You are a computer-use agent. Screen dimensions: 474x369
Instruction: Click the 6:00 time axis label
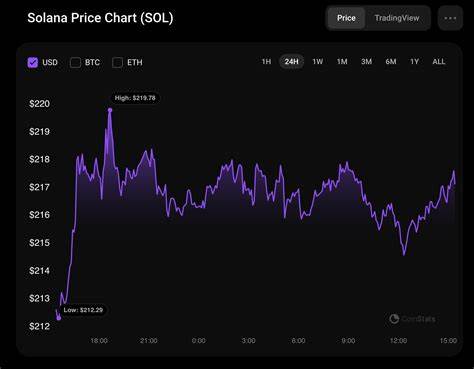pyautogui.click(x=298, y=341)
